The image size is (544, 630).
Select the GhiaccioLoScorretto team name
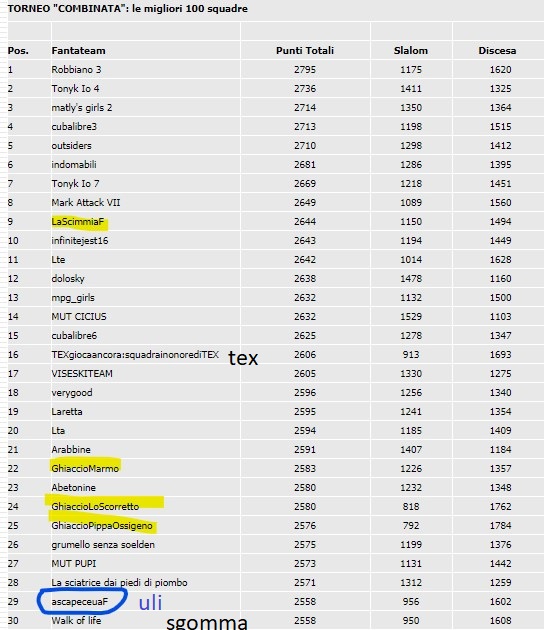pos(95,507)
